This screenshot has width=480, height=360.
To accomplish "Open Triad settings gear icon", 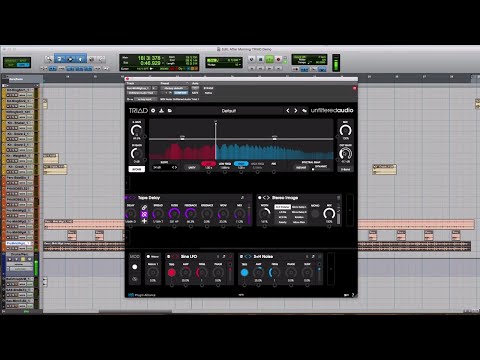I will pyautogui.click(x=153, y=110).
